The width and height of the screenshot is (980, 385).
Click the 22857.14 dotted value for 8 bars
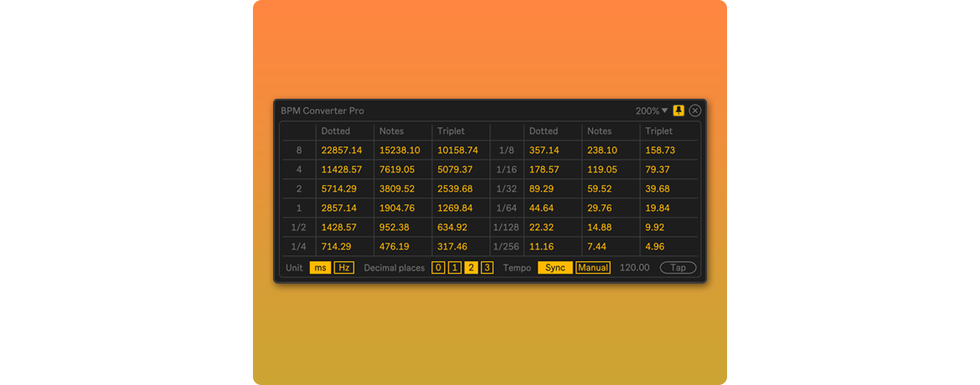(x=341, y=151)
